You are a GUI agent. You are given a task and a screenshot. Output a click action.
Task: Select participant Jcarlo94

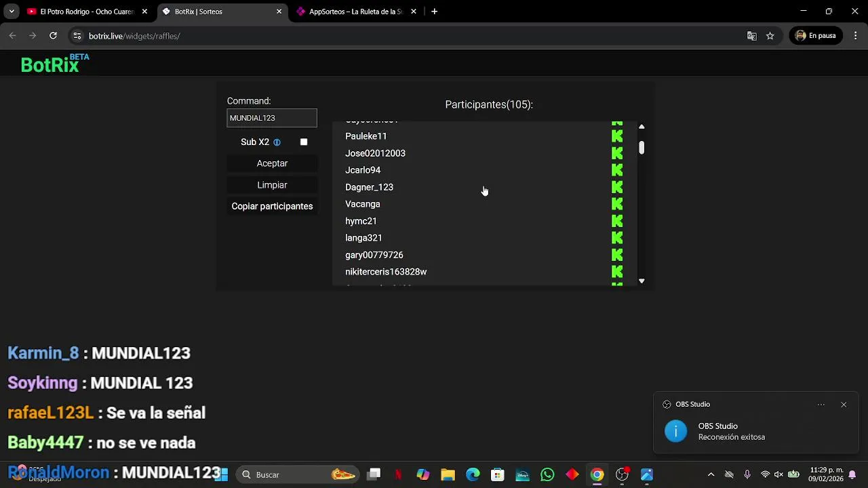click(x=363, y=170)
